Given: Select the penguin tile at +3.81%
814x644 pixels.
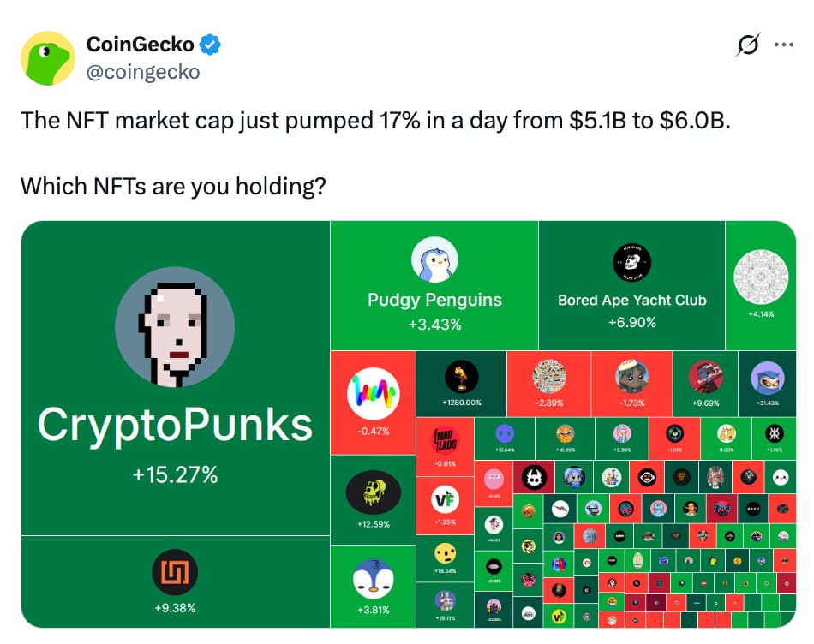Looking at the screenshot, I should click(374, 587).
